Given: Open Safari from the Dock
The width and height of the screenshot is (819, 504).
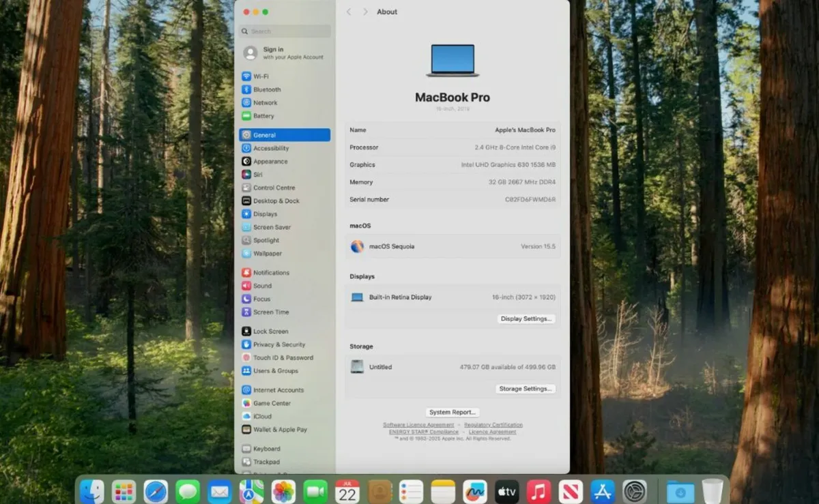Looking at the screenshot, I should [x=156, y=491].
